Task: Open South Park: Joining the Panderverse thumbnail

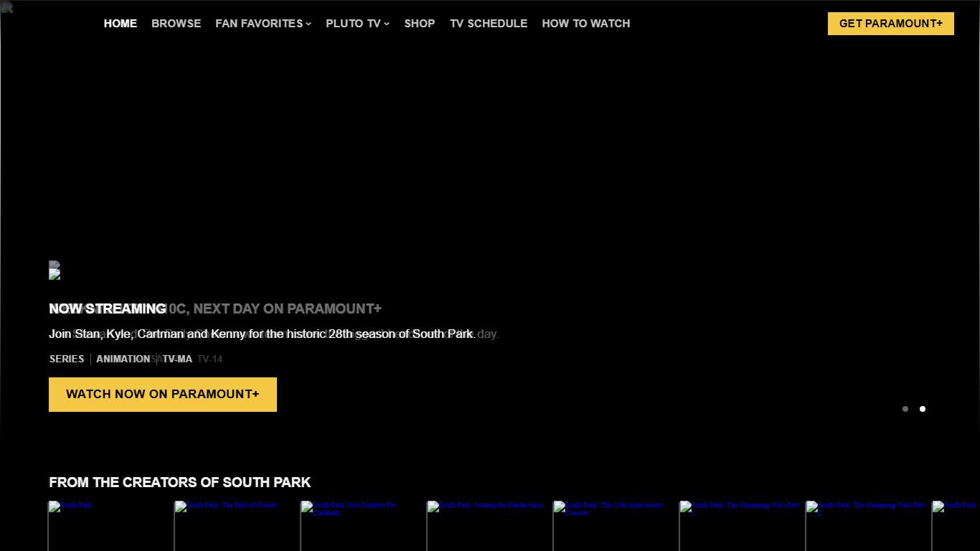Action: click(x=490, y=526)
